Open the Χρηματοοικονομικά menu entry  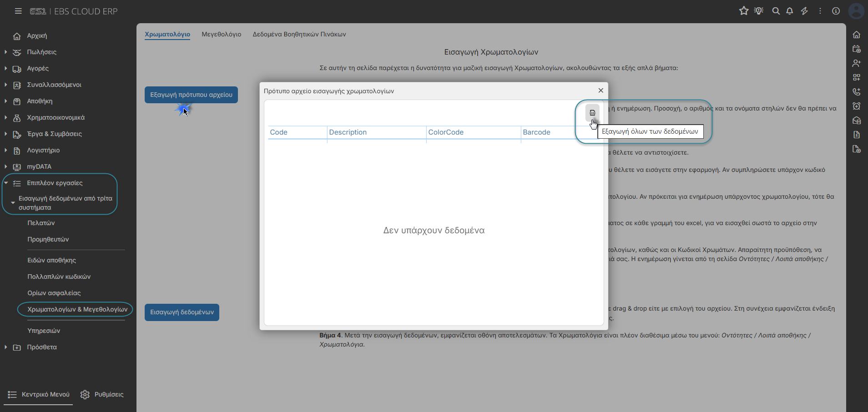[56, 118]
